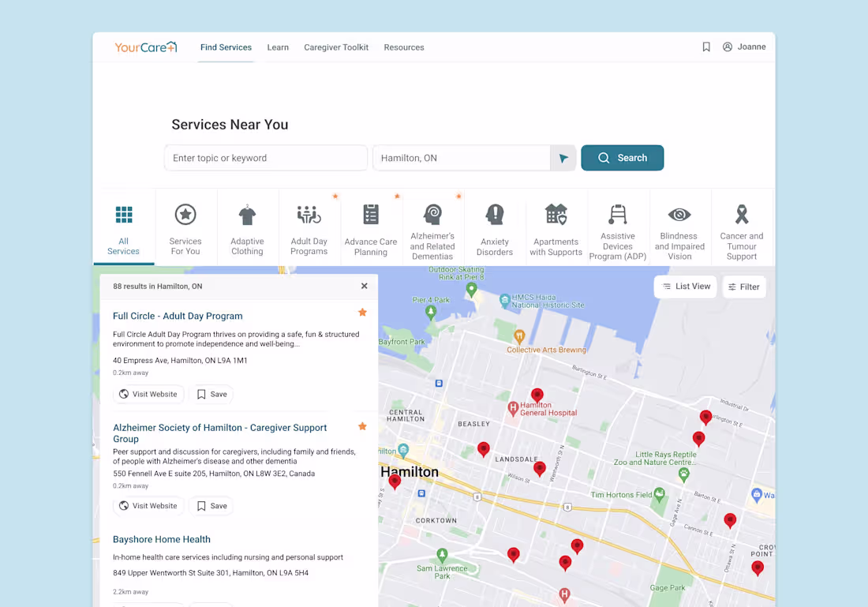
Task: Switch to the Learn tab
Action: pos(278,47)
